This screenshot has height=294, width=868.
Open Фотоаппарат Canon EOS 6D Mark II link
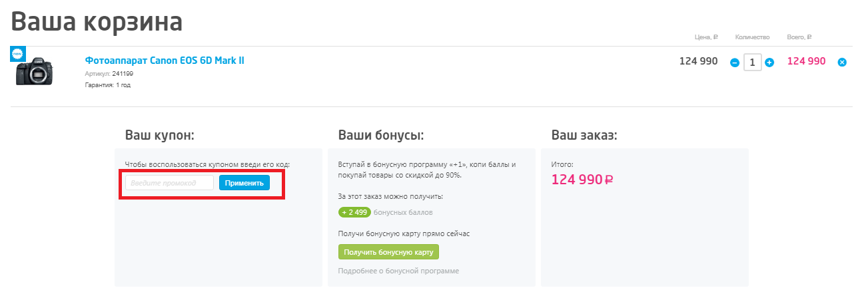[x=165, y=61]
